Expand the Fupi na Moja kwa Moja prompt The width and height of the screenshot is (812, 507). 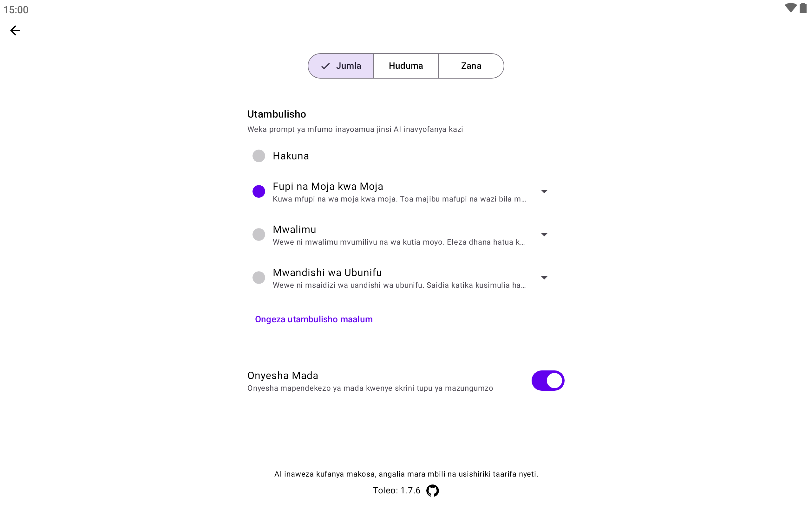[544, 191]
